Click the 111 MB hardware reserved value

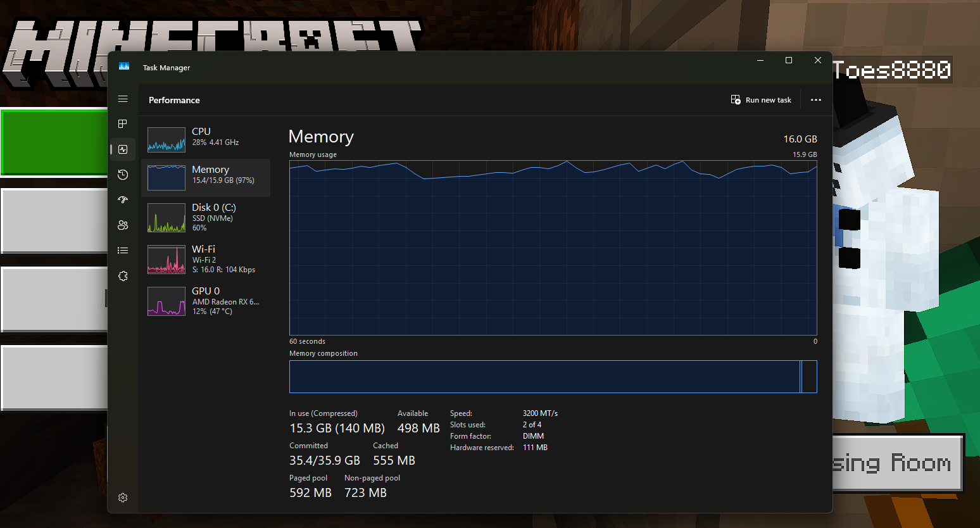(535, 448)
